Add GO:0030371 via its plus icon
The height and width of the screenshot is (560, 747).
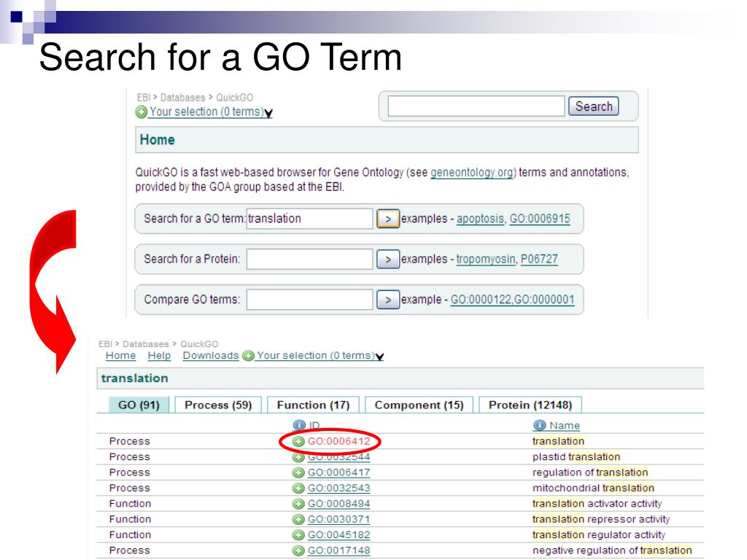(x=298, y=519)
